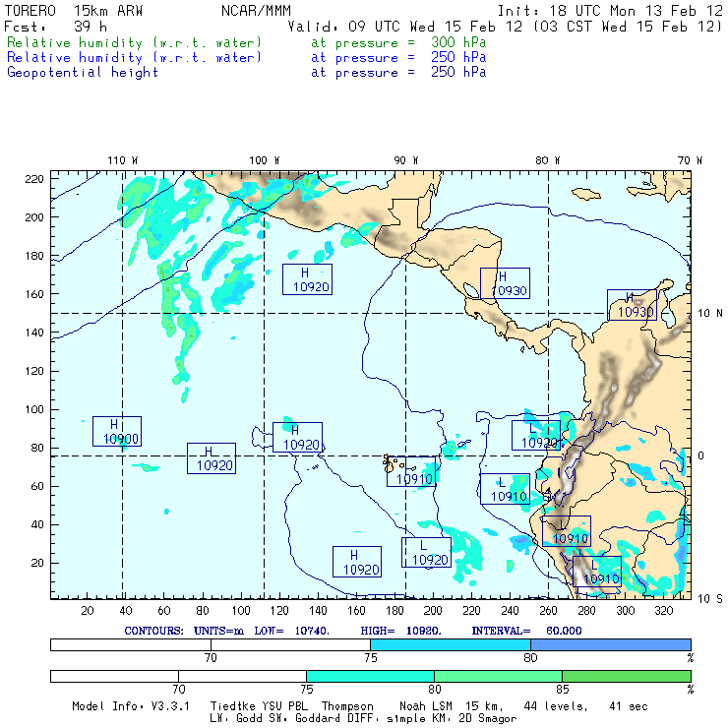The height and width of the screenshot is (728, 728).
Task: Click the turquoise 75–80% segment of the lower colorbar
Action: click(x=370, y=676)
